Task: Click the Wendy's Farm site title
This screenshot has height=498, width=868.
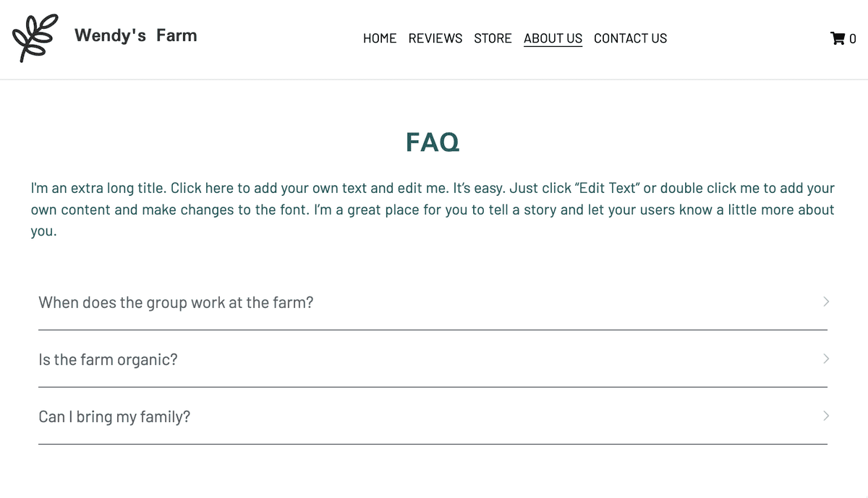Action: 136,35
